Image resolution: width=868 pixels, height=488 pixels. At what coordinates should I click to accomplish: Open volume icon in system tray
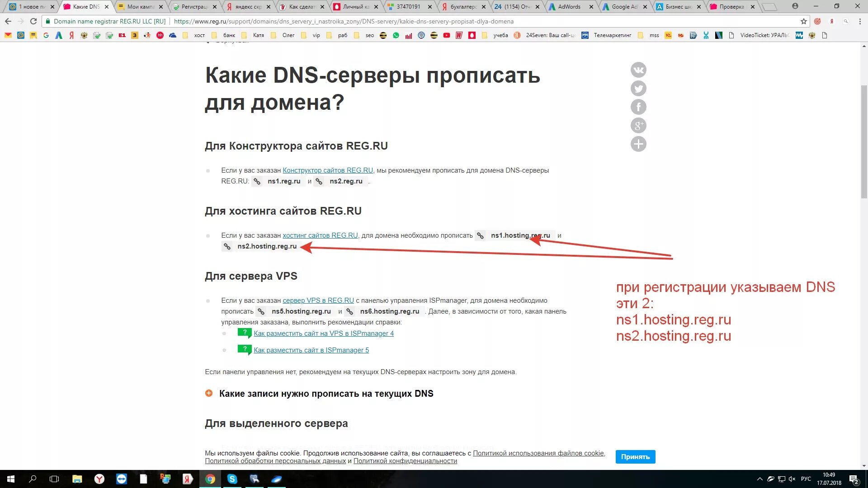pyautogui.click(x=792, y=479)
